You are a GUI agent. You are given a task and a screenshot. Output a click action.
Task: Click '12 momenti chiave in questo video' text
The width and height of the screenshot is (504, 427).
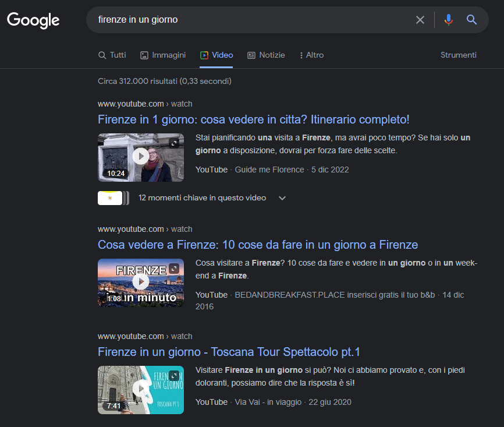click(x=202, y=198)
